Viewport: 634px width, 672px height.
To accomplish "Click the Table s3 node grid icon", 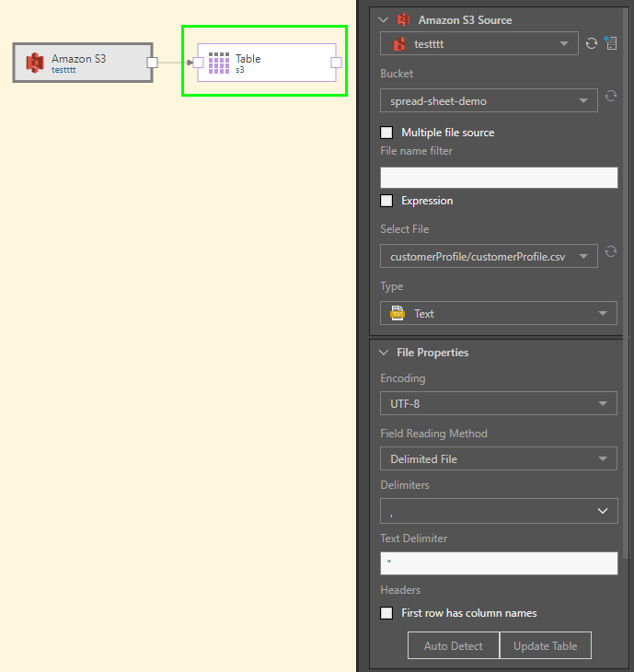I will tap(219, 63).
